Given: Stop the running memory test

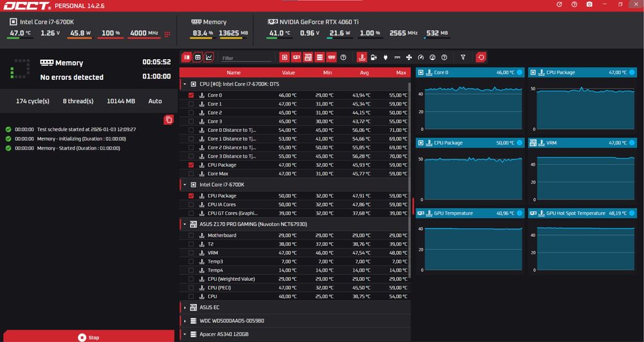Looking at the screenshot, I should tap(89, 336).
